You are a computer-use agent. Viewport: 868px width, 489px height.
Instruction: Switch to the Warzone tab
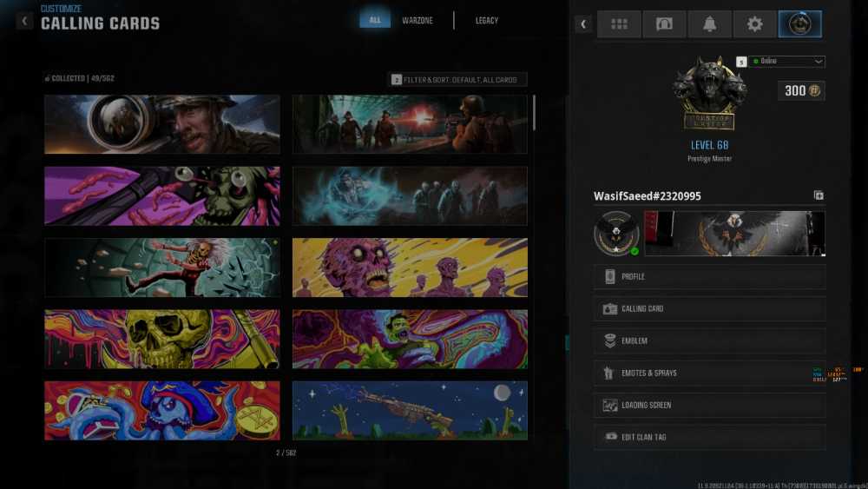(x=418, y=20)
